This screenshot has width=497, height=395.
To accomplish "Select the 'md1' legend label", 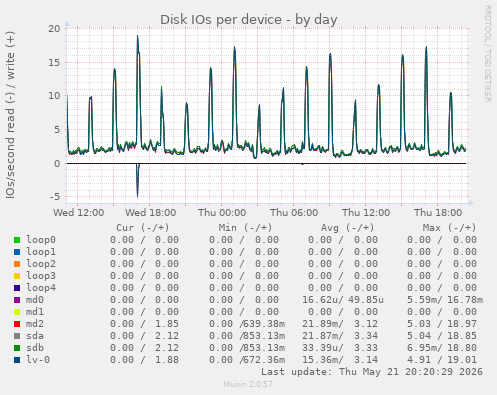I will click(35, 312).
